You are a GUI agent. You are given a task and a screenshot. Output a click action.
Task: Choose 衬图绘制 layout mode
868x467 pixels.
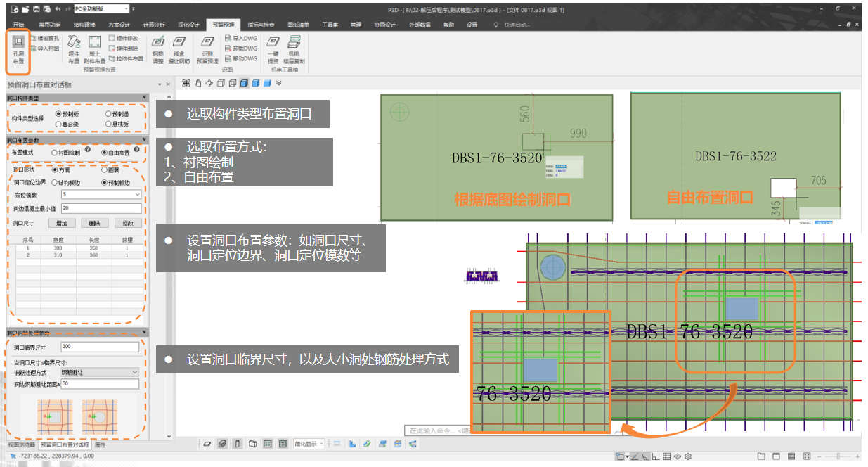pyautogui.click(x=55, y=152)
